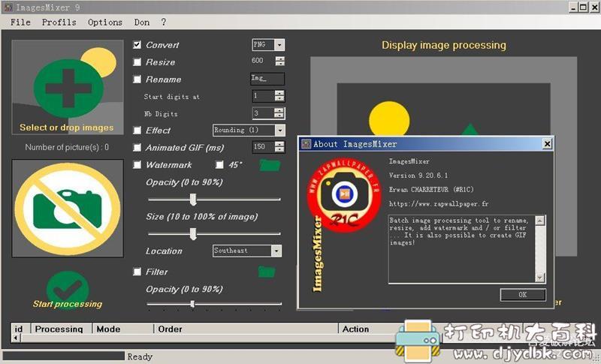Open the Don menu
This screenshot has width=601, height=364.
point(142,23)
